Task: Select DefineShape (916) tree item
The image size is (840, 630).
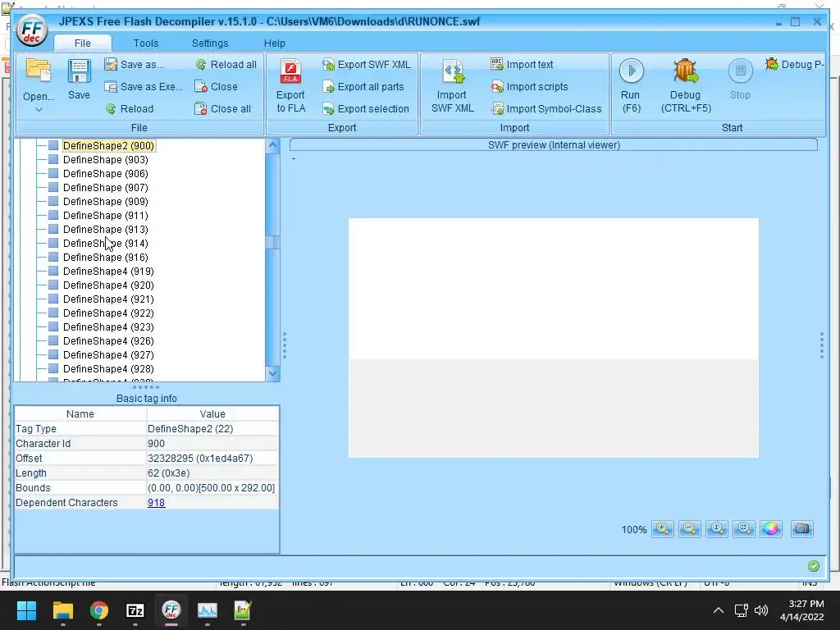Action: (106, 257)
